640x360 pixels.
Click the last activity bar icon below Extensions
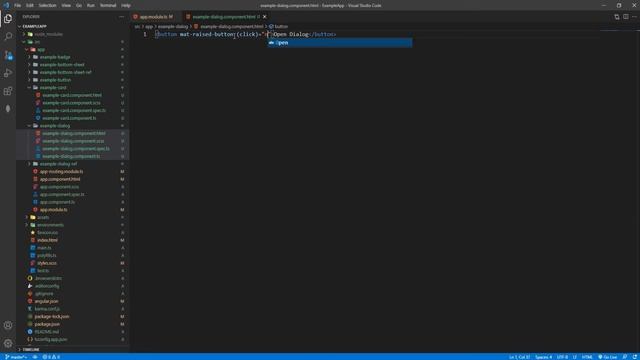tap(8, 109)
